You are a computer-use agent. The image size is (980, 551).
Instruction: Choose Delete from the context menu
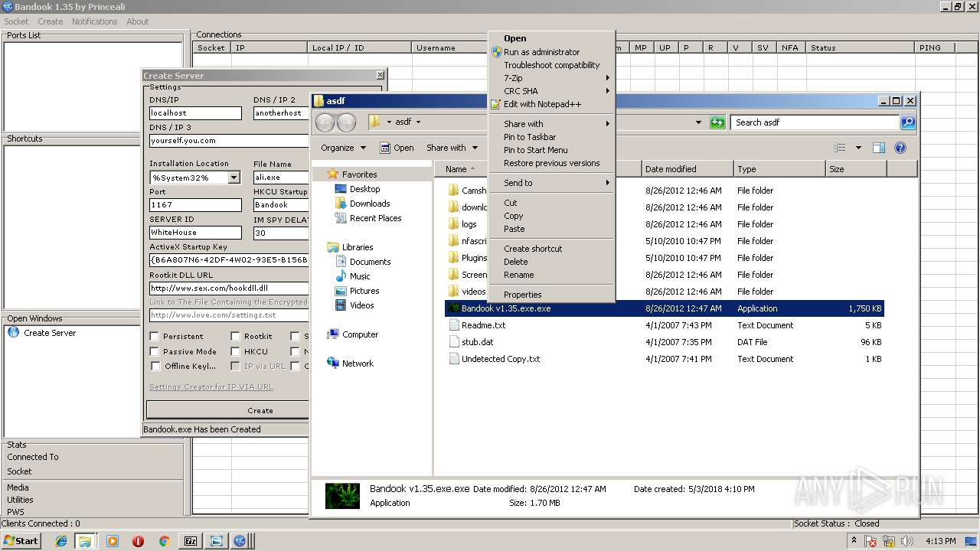[x=551, y=262]
